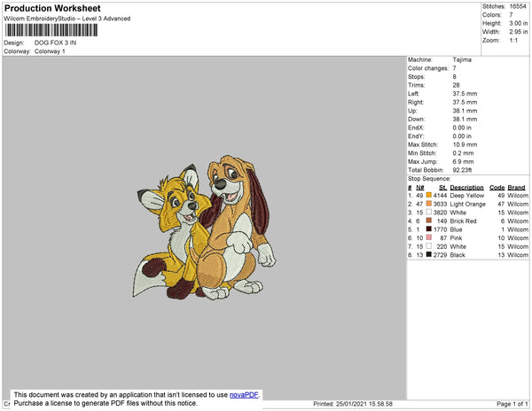Screen dimensions: 532x411
Task: Click the Light Orange color swatch
Action: (429, 204)
